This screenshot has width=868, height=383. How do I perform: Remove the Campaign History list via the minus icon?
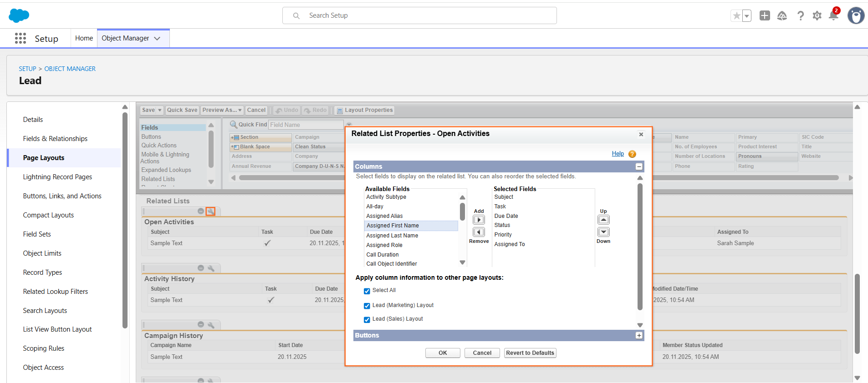point(200,325)
